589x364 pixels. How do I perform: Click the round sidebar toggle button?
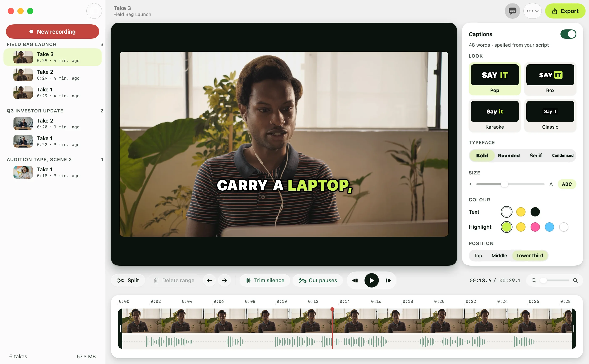[94, 11]
